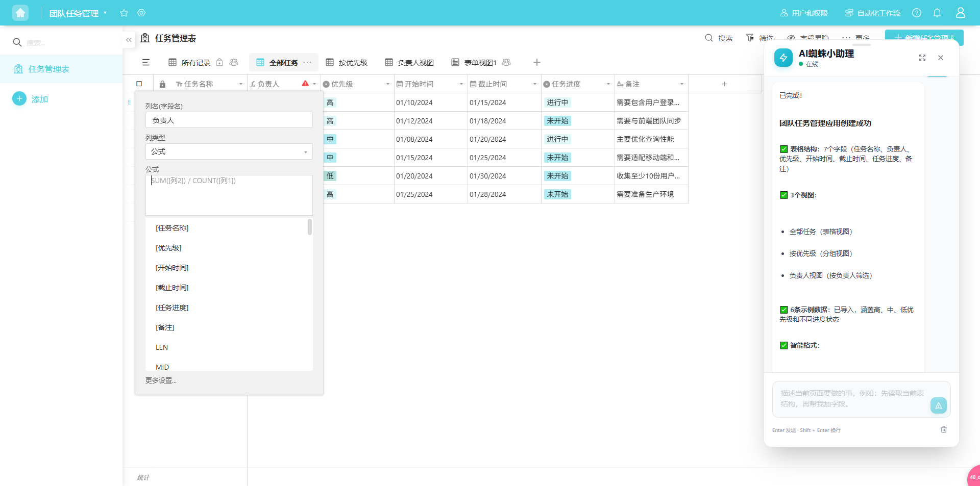The image size is (980, 486).
Task: Toggle select-all checkbox in table header
Action: click(139, 84)
